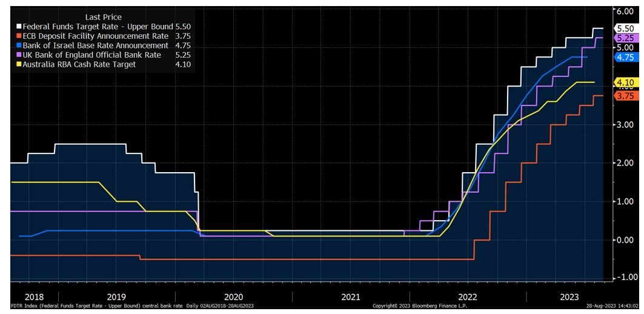Click the 'Last Price' legend header
Screen dimensions: 644x314
103,17
